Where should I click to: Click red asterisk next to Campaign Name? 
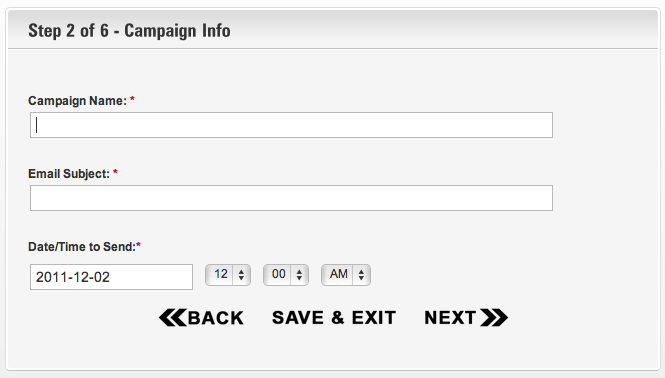coord(132,99)
